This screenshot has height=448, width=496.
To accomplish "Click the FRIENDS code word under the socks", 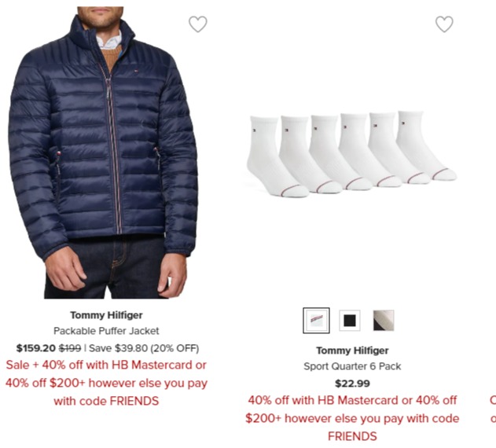I will (352, 437).
